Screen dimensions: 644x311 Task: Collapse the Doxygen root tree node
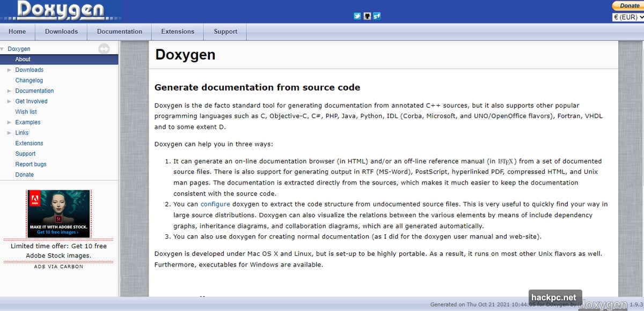[2, 49]
